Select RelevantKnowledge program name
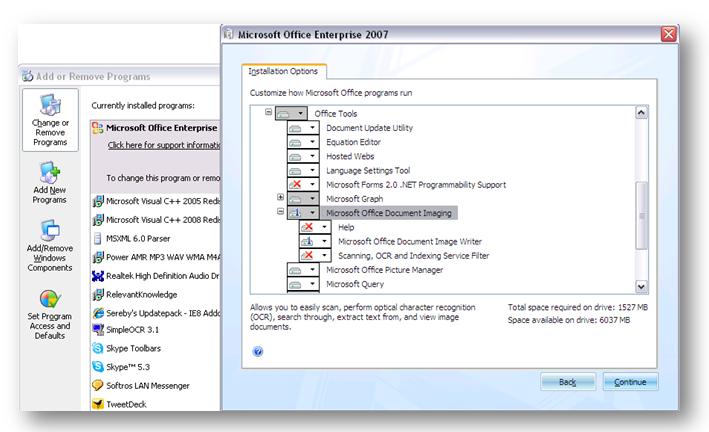This screenshot has width=709, height=432. click(142, 294)
